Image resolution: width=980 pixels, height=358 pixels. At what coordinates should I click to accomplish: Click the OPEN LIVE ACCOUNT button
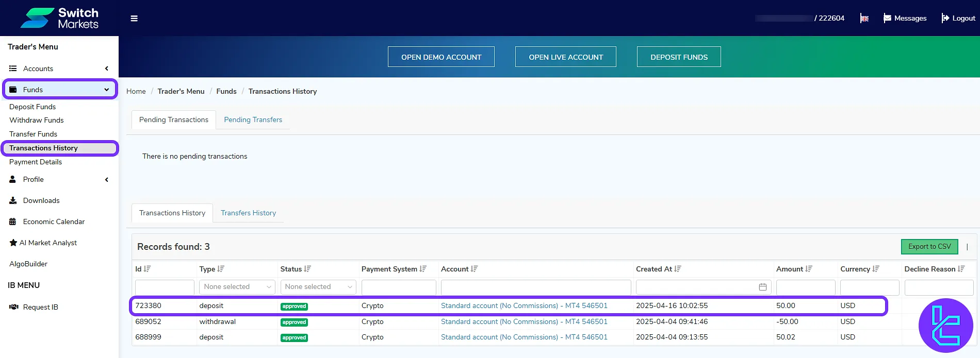point(566,57)
